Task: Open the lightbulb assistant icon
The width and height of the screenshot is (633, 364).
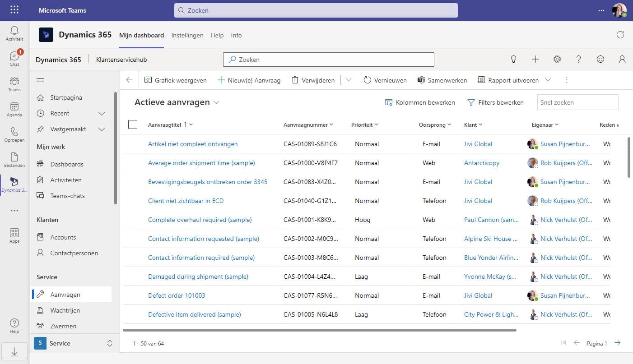Action: coord(513,59)
